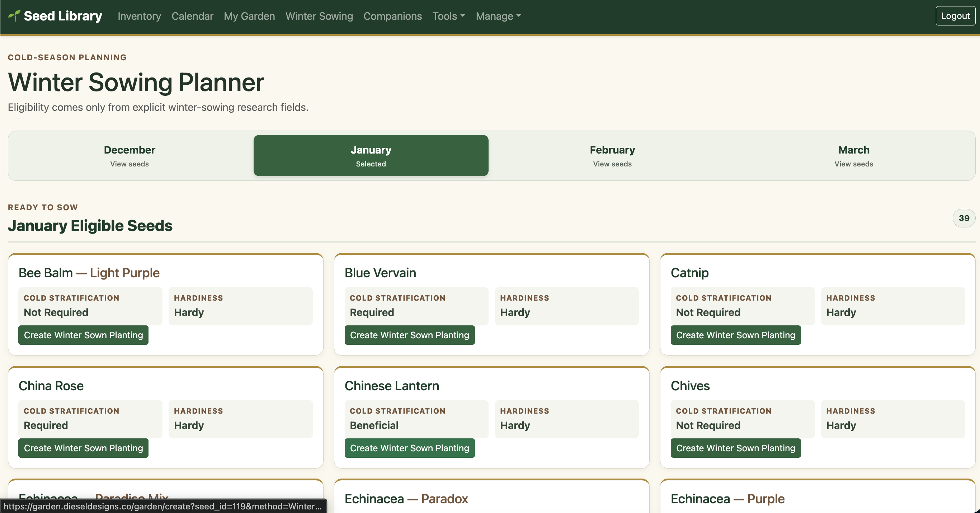This screenshot has height=513, width=980.
Task: Click the Bee Balm — Light Purple title
Action: (89, 273)
